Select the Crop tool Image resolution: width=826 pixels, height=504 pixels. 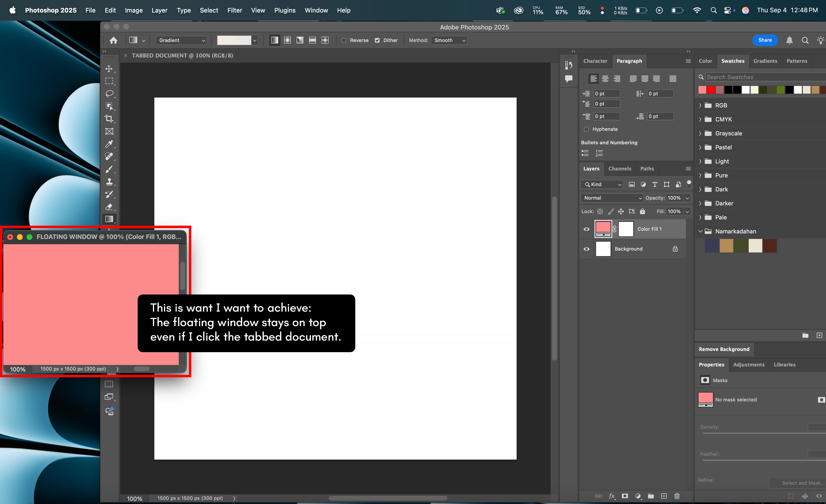click(109, 119)
